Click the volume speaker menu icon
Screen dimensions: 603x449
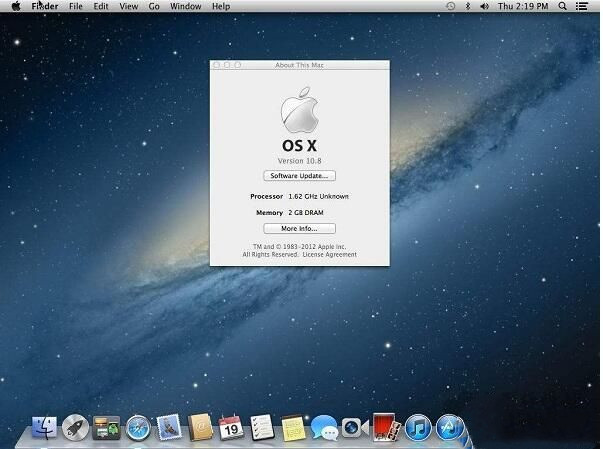click(x=485, y=6)
